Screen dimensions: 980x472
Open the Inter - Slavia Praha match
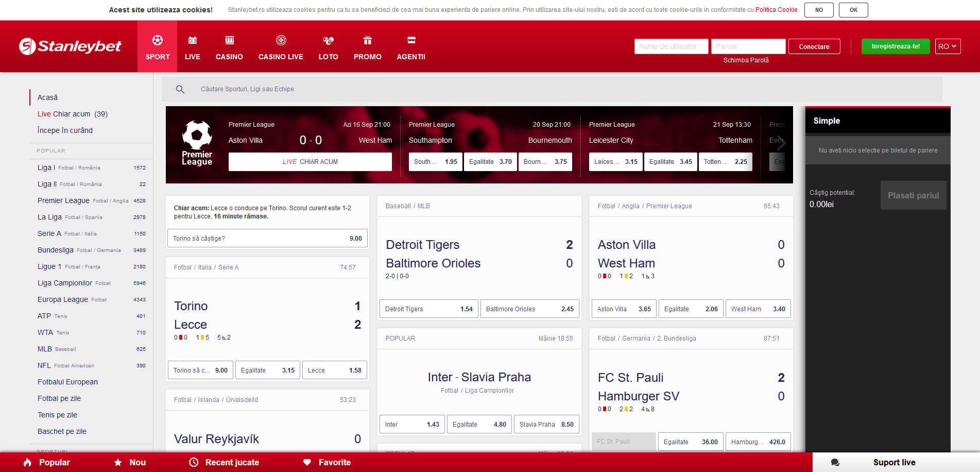pyautogui.click(x=479, y=377)
